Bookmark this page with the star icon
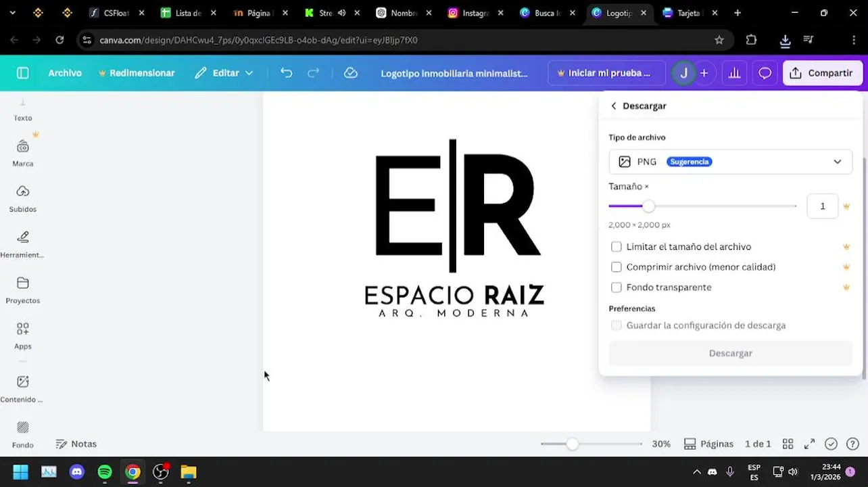This screenshot has width=868, height=487. [x=719, y=40]
